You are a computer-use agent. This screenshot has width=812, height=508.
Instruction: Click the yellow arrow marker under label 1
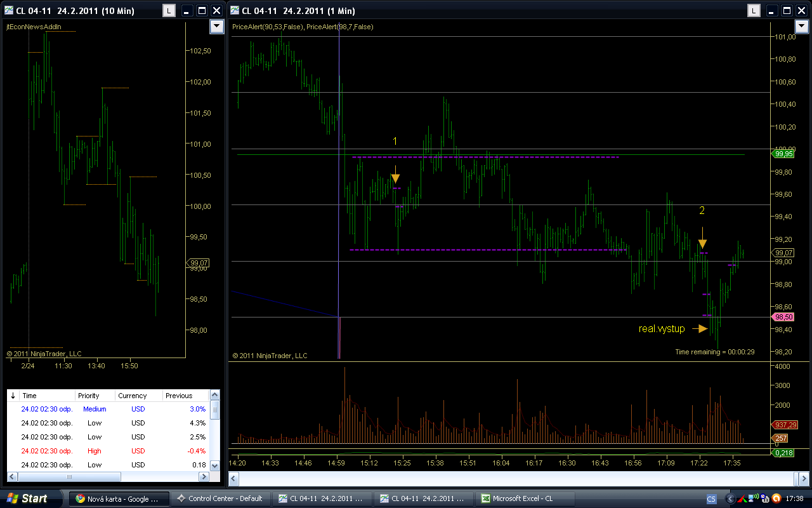395,178
